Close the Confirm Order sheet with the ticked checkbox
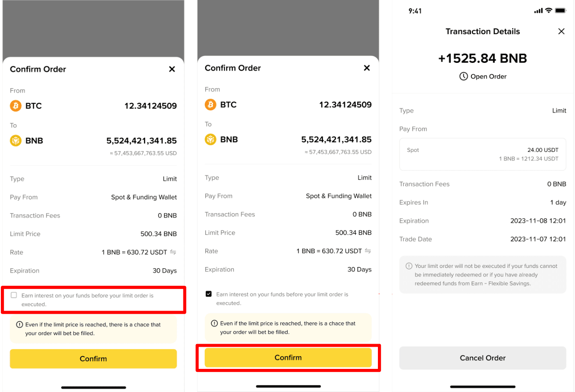575x392 pixels. click(367, 68)
